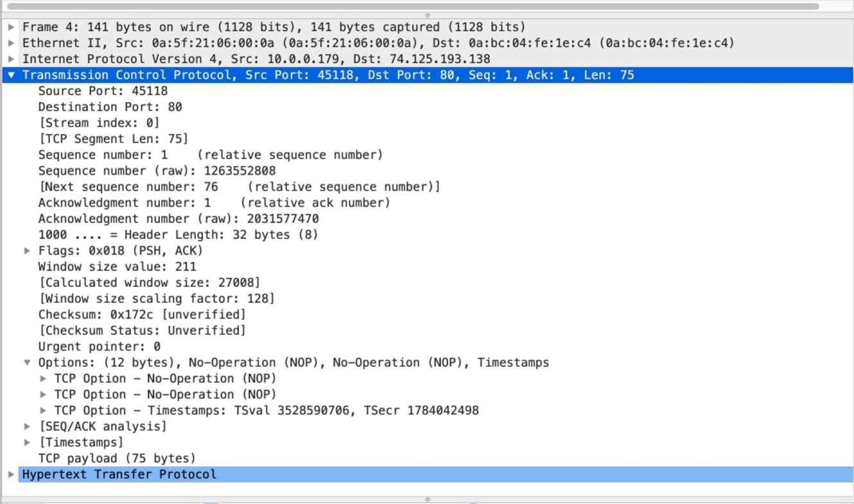Expand the Ethernet II row arrow
The width and height of the screenshot is (854, 504).
[11, 43]
